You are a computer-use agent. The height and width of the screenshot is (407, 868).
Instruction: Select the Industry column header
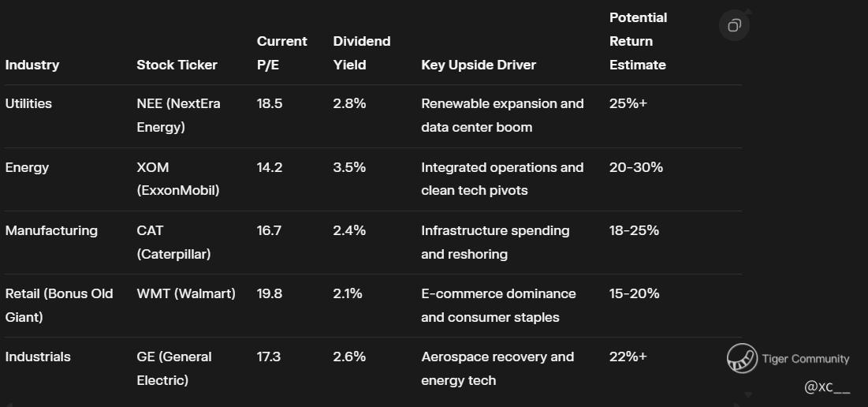[32, 65]
